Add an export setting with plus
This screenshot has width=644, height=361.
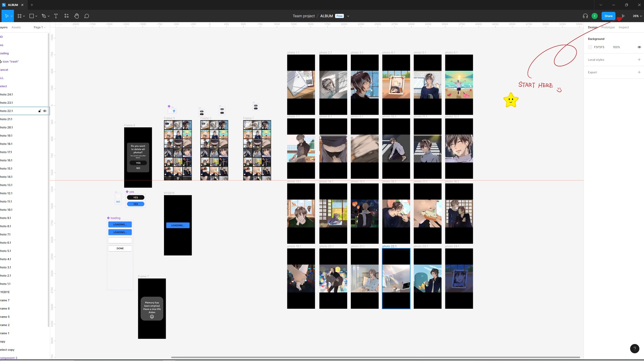[x=639, y=72]
